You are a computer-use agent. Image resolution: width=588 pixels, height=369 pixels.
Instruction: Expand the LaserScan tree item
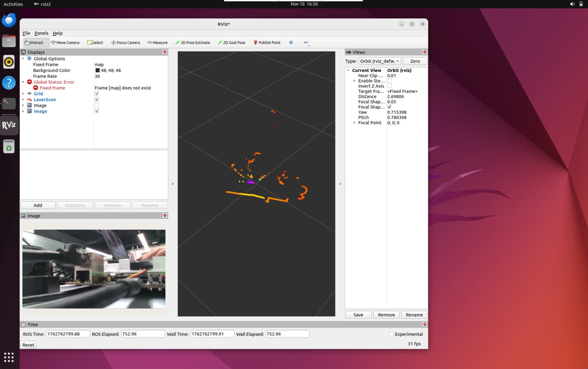tap(23, 100)
